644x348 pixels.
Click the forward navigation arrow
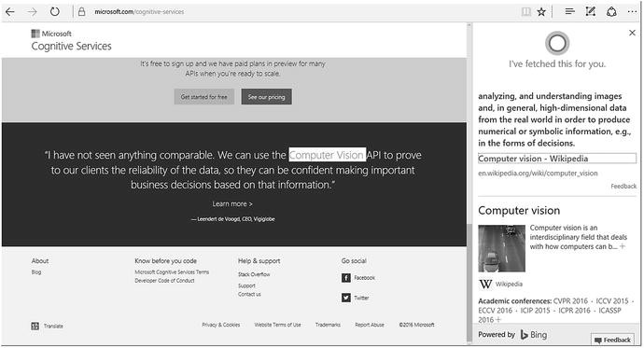32,12
